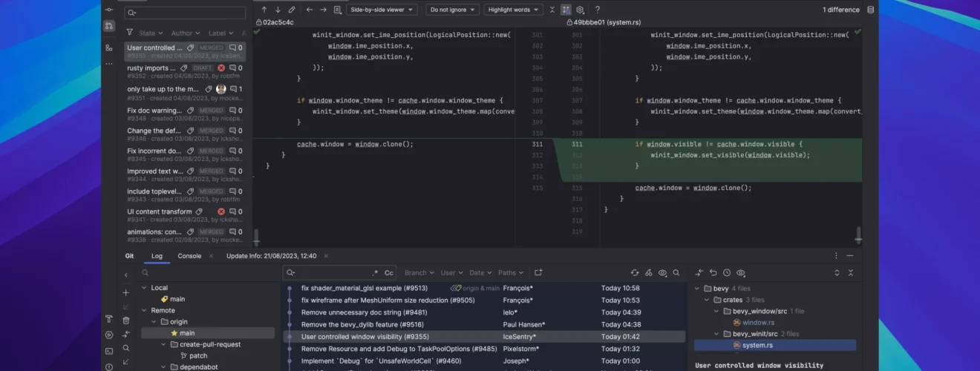The width and height of the screenshot is (980, 371).
Task: Open the Highlight words dropdown
Action: click(513, 10)
